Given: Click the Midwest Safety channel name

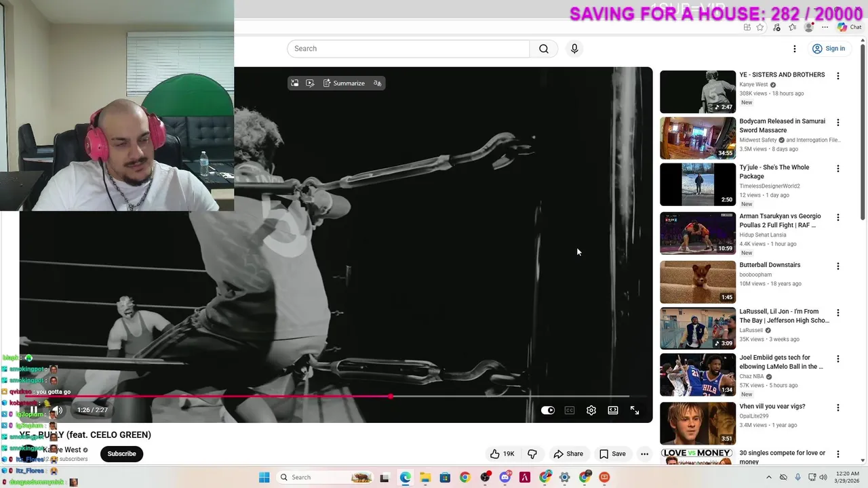Looking at the screenshot, I should click(758, 140).
